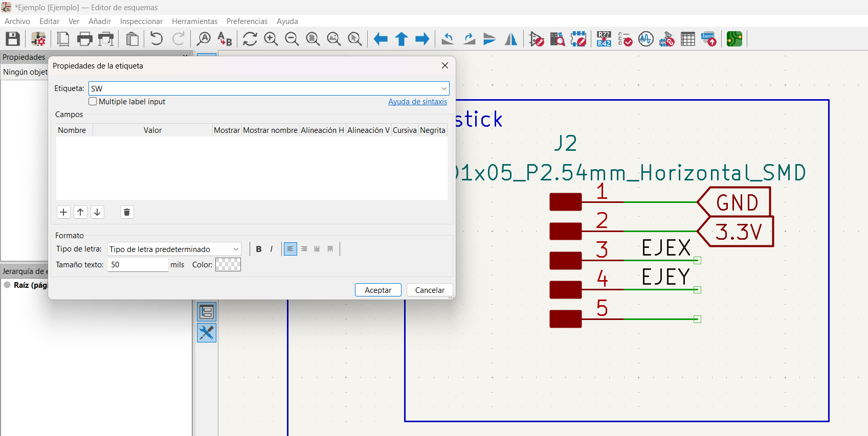868x436 pixels.
Task: Click the Print icon in the toolbar
Action: pos(84,39)
